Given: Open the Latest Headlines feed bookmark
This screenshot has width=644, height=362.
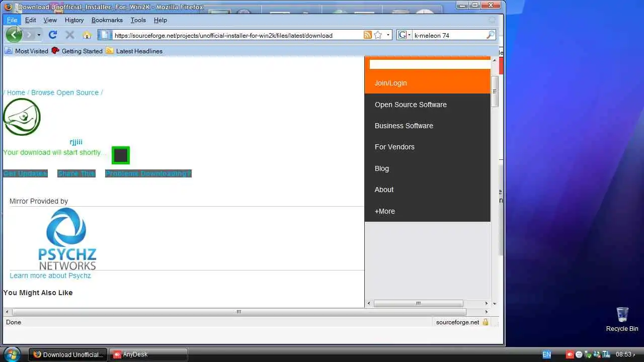Looking at the screenshot, I should tap(134, 51).
